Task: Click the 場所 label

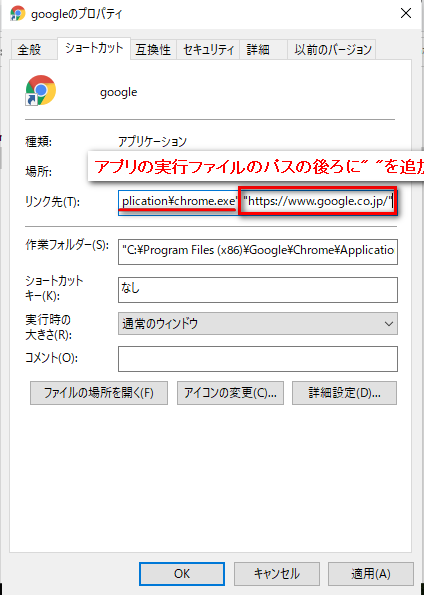Action: (38, 172)
